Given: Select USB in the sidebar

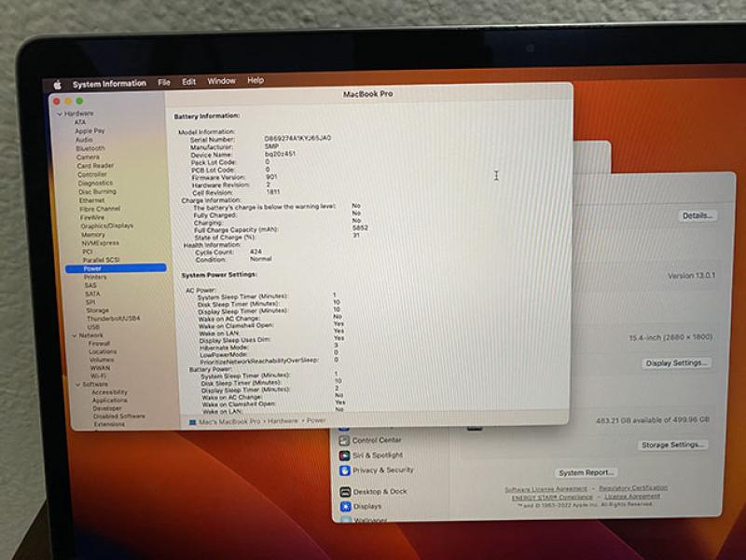Looking at the screenshot, I should pos(93,327).
